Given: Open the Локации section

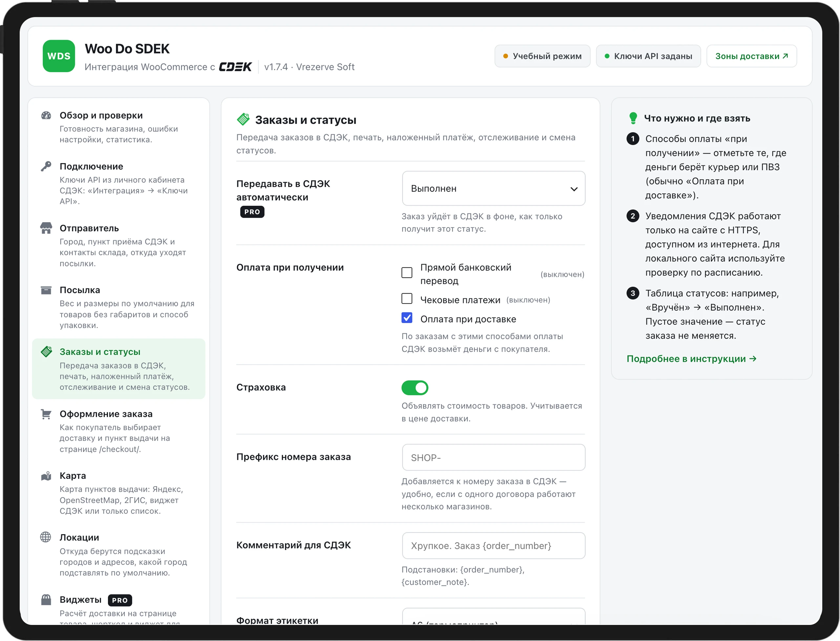Looking at the screenshot, I should coord(119,555).
